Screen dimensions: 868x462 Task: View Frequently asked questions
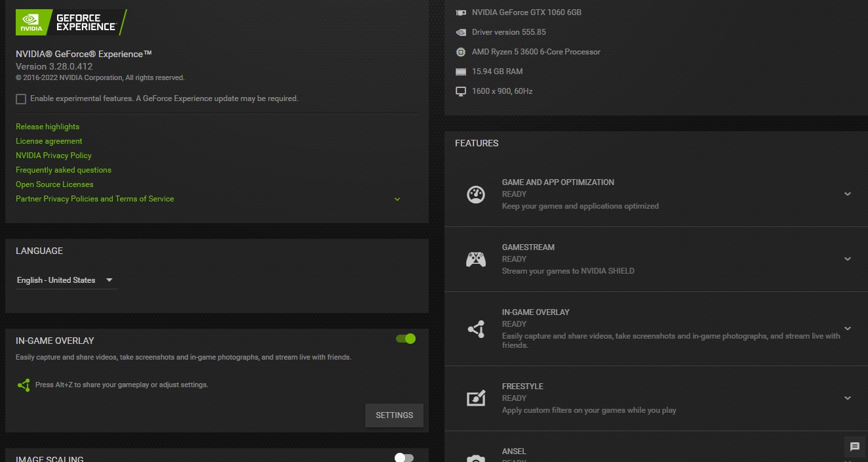(63, 169)
